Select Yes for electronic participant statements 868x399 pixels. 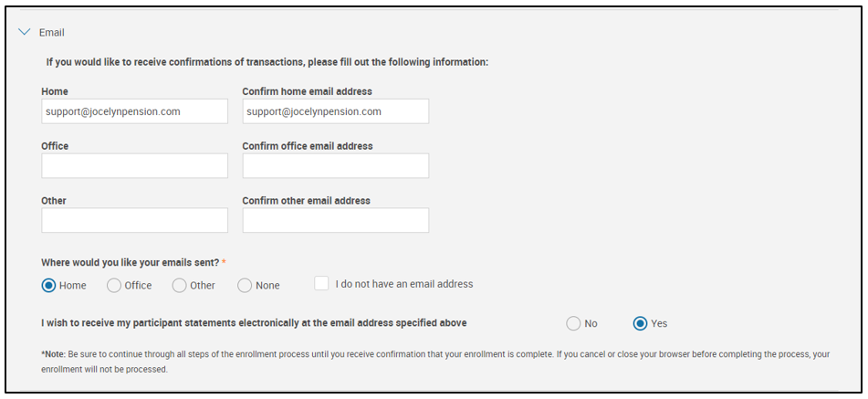click(x=641, y=323)
